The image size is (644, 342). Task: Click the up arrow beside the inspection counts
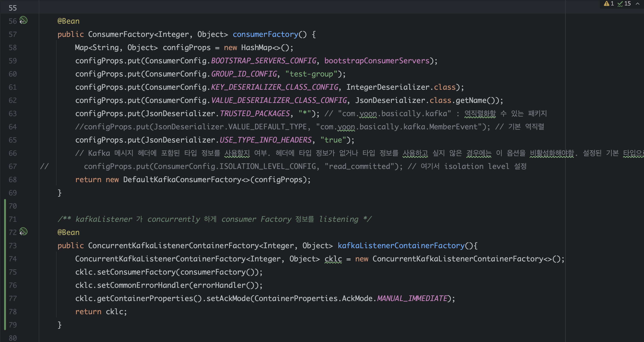pos(637,4)
